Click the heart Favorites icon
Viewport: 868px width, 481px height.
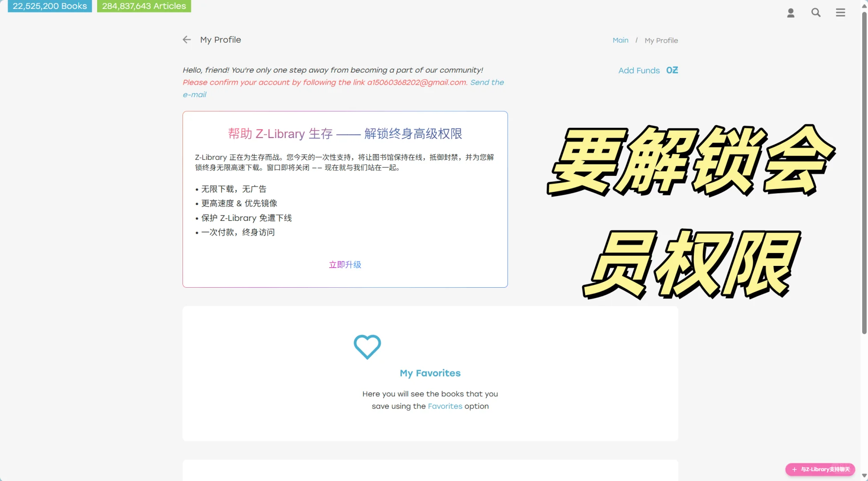coord(367,346)
